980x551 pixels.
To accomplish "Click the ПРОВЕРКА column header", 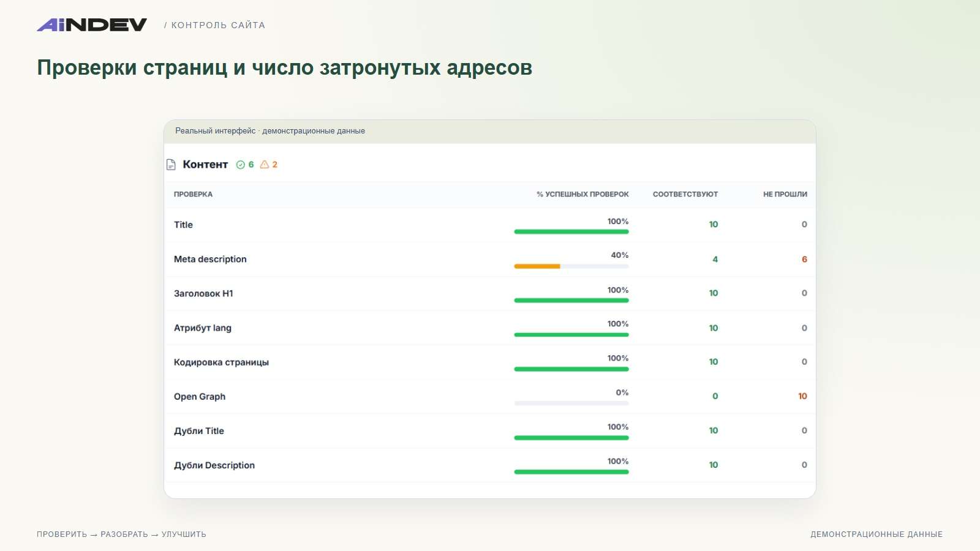I will [x=193, y=194].
